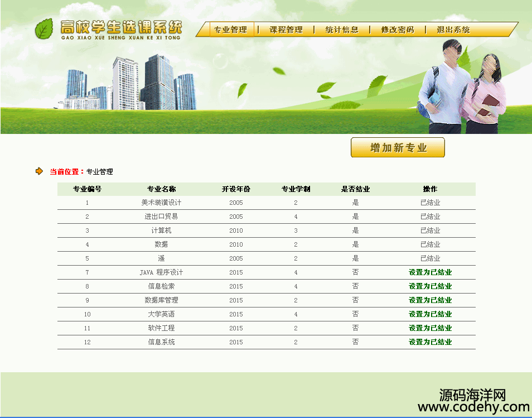Image resolution: width=532 pixels, height=418 pixels.
Task: Set JAVA 程序设计 as 已结业
Action: tap(430, 272)
